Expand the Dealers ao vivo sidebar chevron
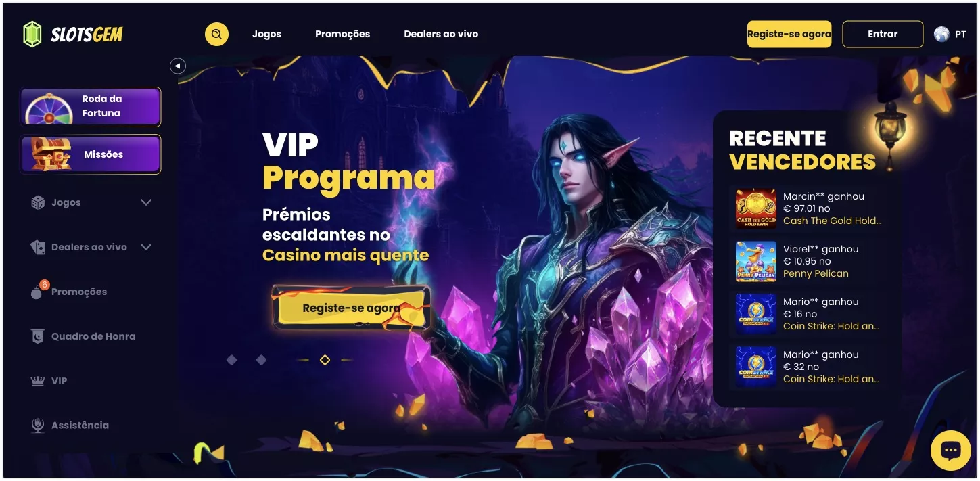 point(146,247)
